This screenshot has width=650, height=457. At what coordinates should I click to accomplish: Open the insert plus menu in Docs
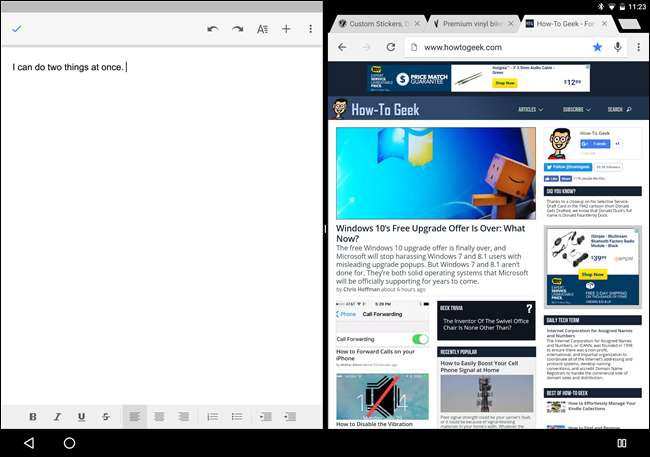(x=286, y=29)
